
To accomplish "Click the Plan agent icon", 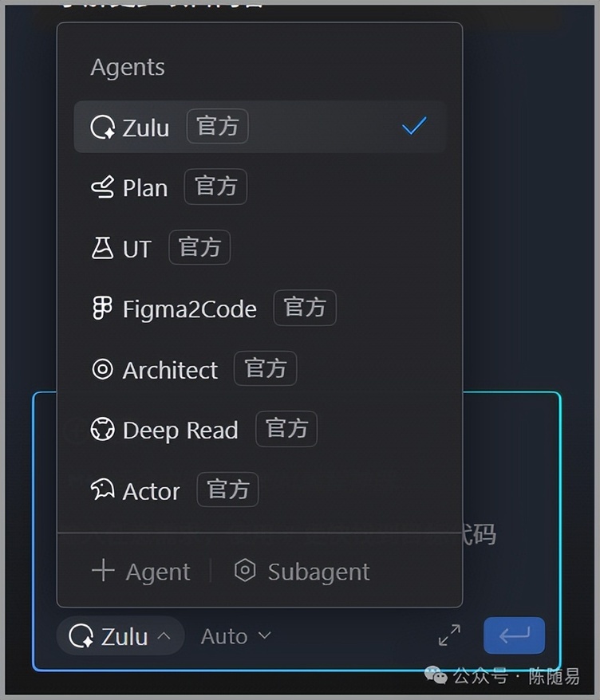I will tap(103, 188).
